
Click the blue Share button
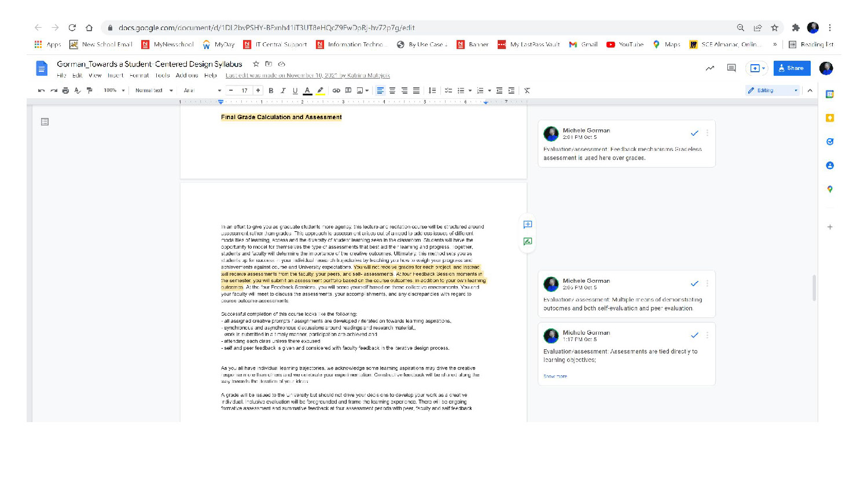792,68
